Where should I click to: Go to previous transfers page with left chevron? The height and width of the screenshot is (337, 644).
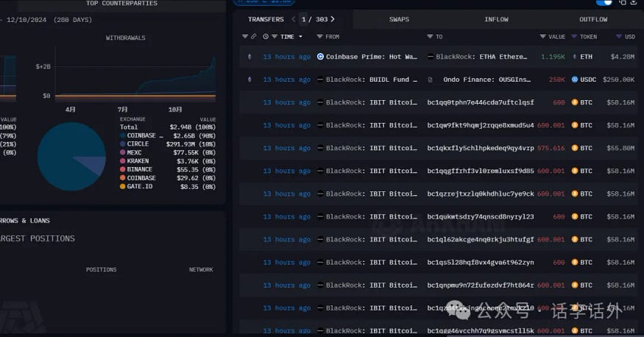[293, 19]
